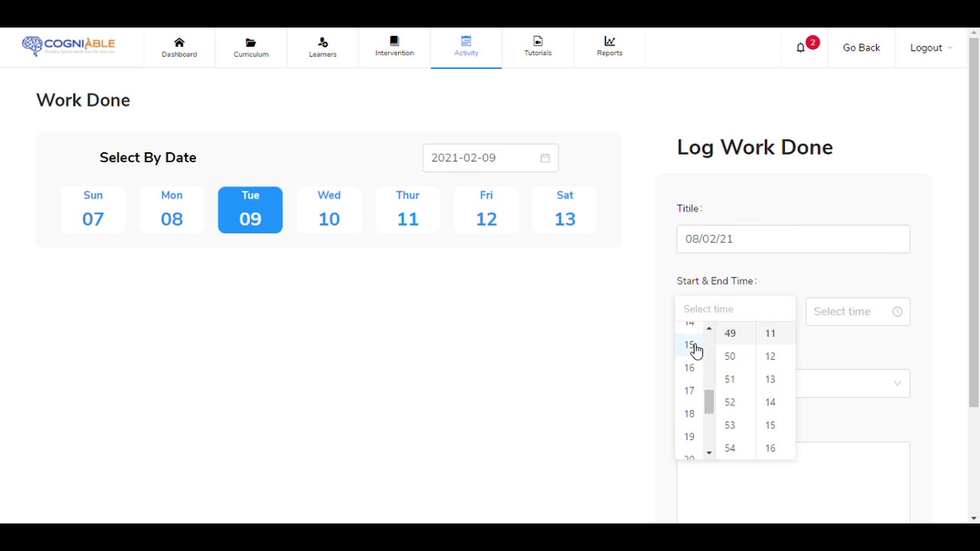Open the Logout dropdown
The height and width of the screenshot is (551, 980).
pos(931,47)
